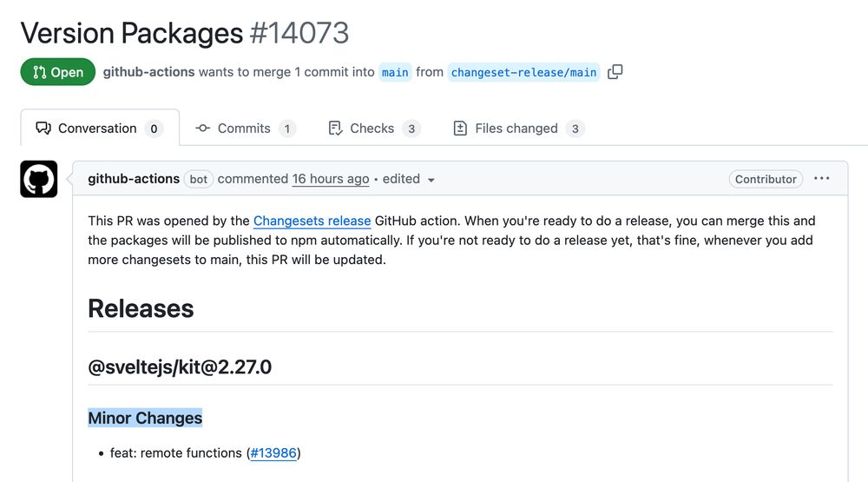Click the Releases heading
Image resolution: width=868 pixels, height=482 pixels.
pos(141,308)
